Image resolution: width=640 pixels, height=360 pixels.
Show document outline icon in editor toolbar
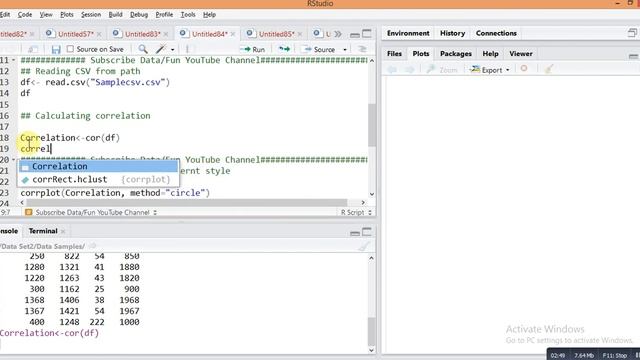(362, 49)
